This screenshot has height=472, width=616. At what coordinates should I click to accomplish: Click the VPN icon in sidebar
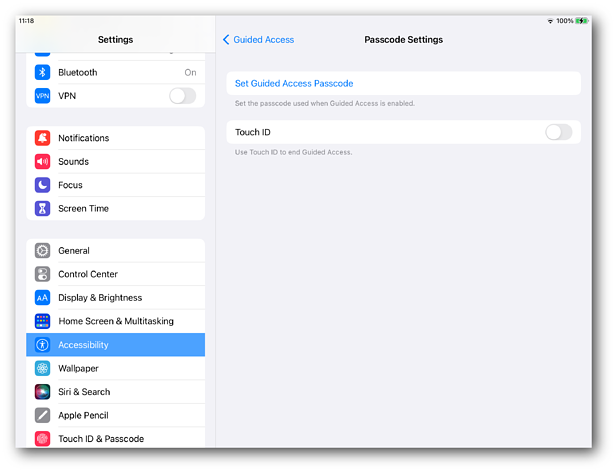(42, 96)
